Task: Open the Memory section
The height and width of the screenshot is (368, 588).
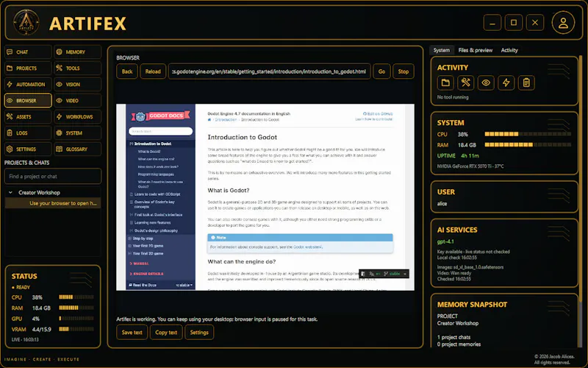Action: point(78,52)
